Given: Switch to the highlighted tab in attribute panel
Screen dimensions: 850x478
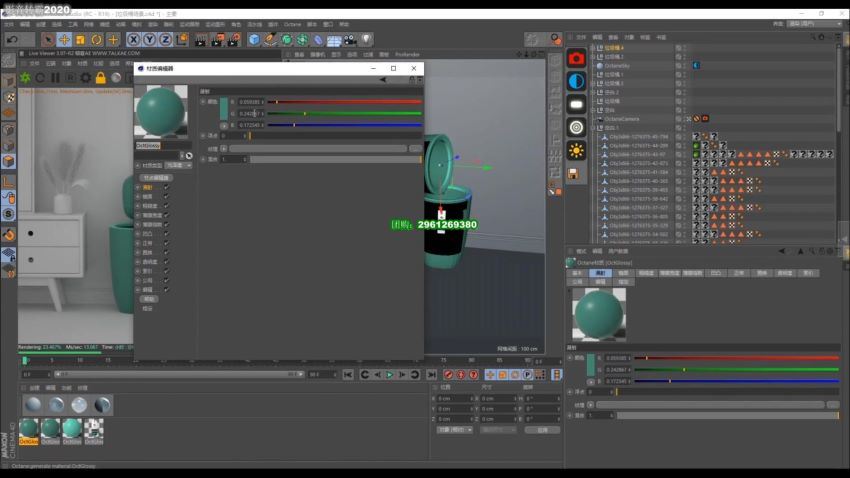Looking at the screenshot, I should click(x=600, y=273).
